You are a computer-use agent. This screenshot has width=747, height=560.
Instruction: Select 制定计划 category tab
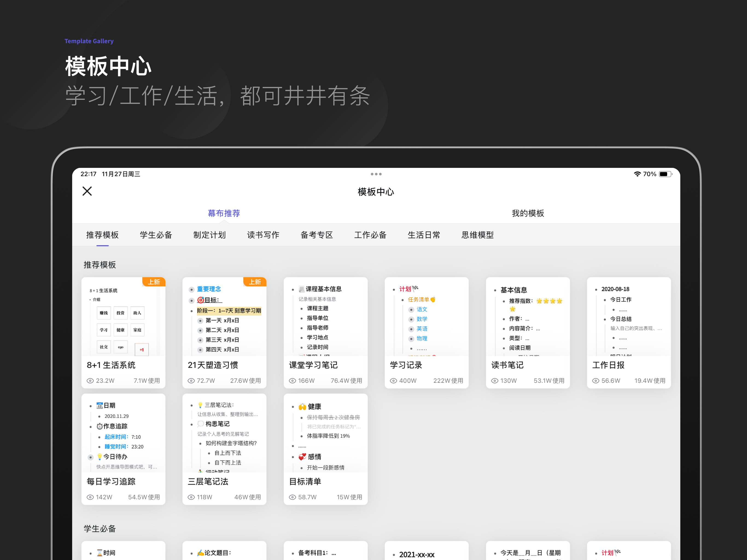(x=209, y=235)
